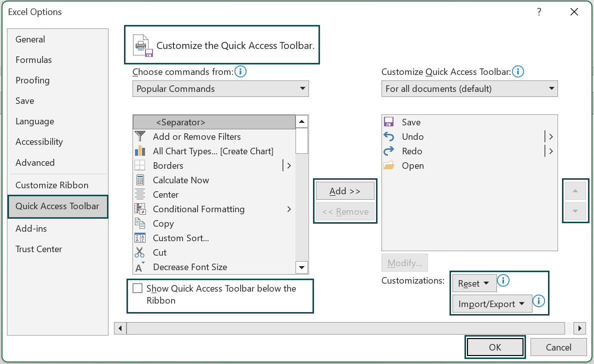Click the Save icon in Quick Access list
Screen dimensions: 594x364
[x=389, y=122]
